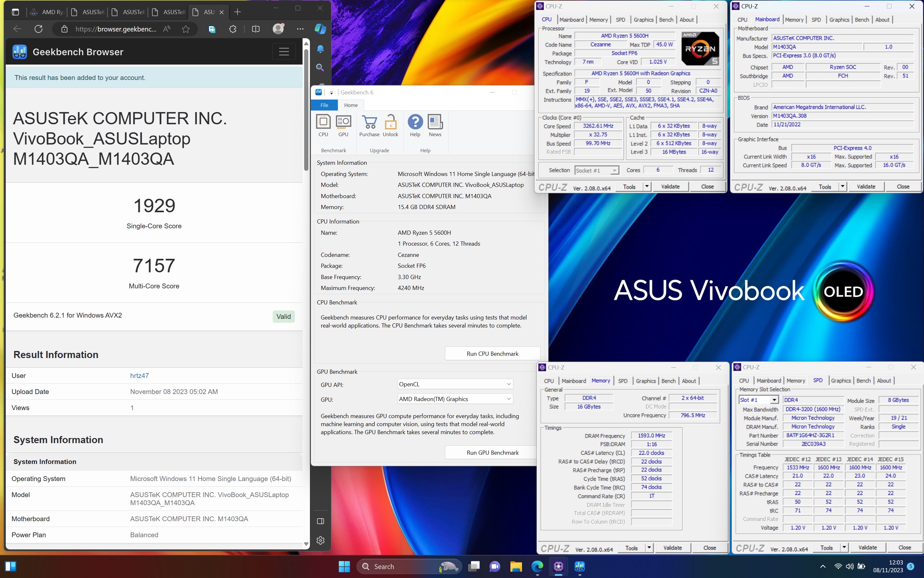Click the Edge address bar URL
The height and width of the screenshot is (578, 924).
pyautogui.click(x=116, y=29)
